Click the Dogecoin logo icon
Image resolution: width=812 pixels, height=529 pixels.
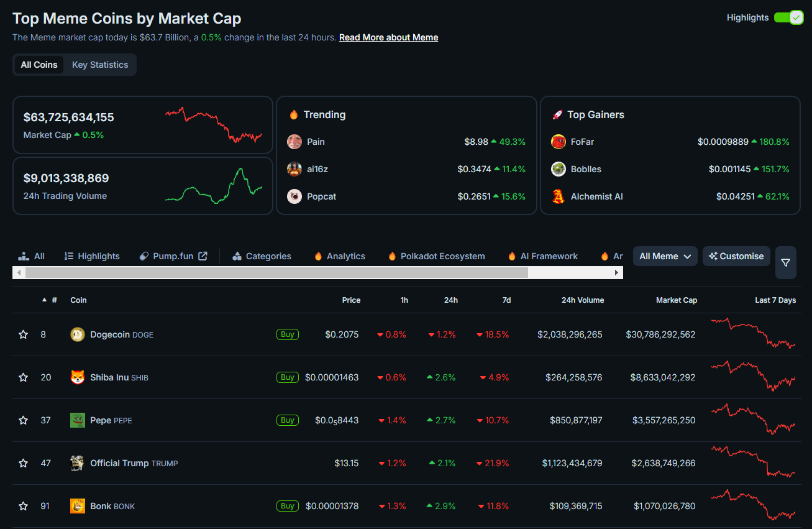[x=78, y=334]
